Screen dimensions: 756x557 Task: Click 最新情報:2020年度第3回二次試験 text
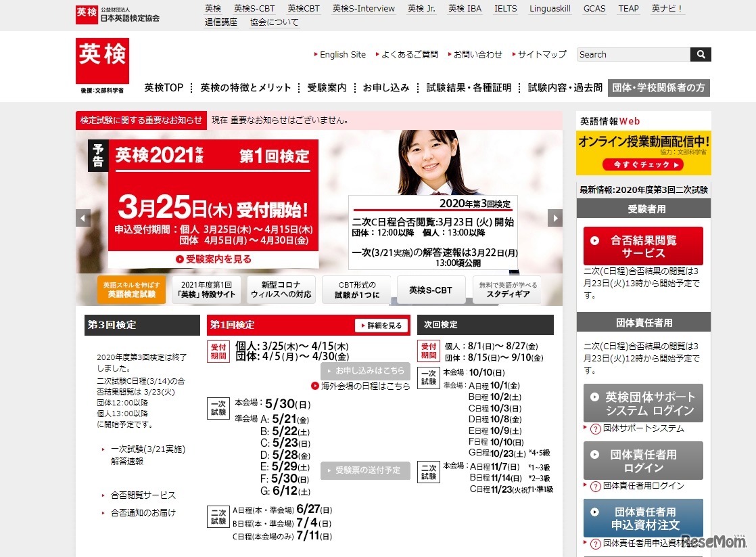(644, 190)
